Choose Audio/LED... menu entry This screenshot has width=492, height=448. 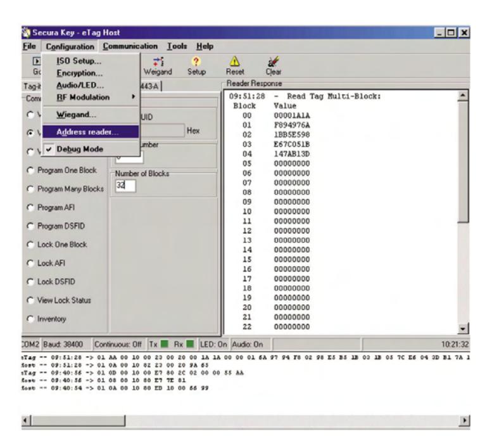click(91, 86)
